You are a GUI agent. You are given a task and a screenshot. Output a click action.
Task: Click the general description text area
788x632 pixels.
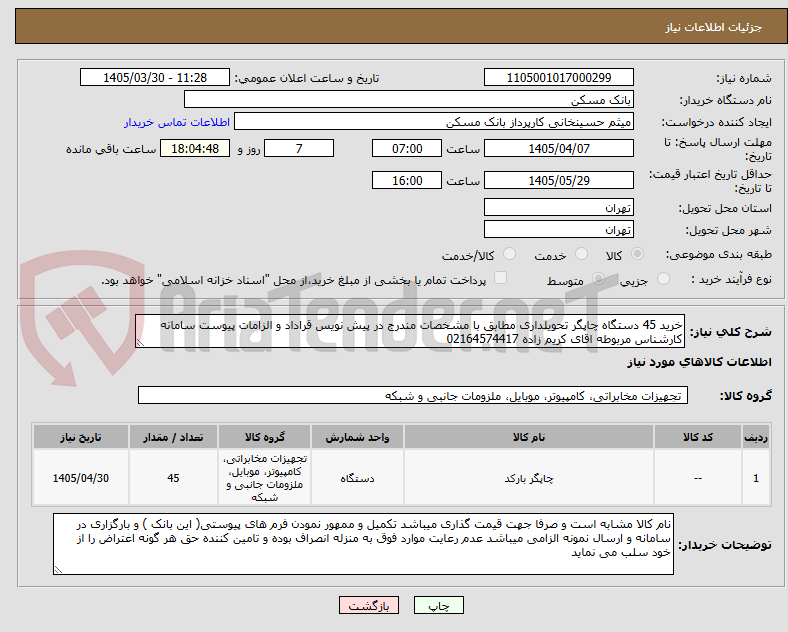[x=410, y=332]
